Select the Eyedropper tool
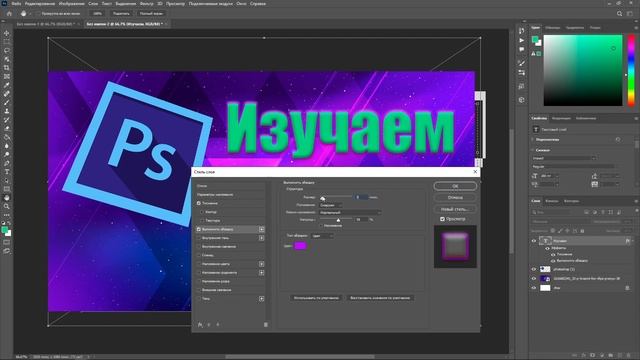 [x=7, y=85]
